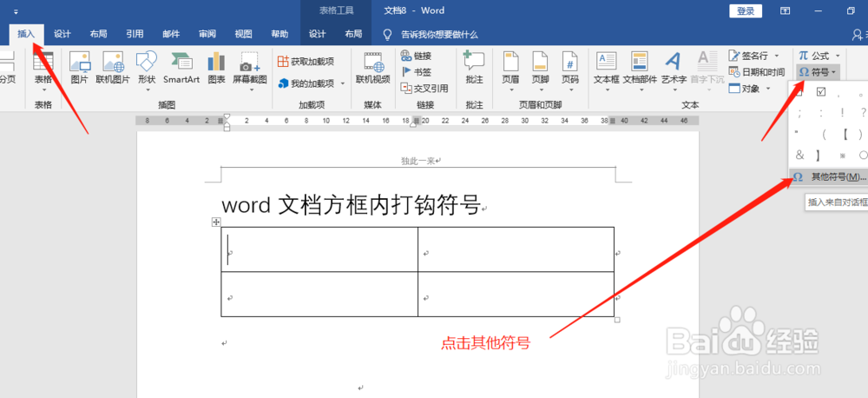The width and height of the screenshot is (868, 398).
Task: Insert a hyperlink with 链接
Action: point(416,56)
